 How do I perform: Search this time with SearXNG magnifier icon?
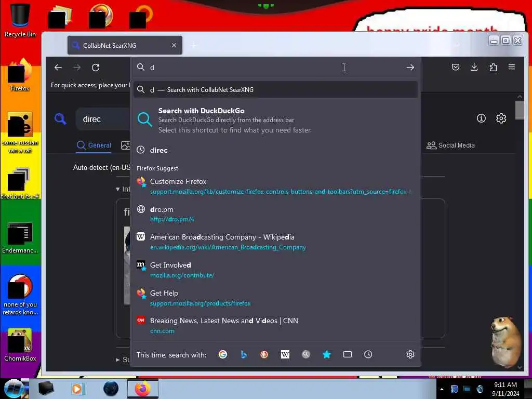pos(305,354)
